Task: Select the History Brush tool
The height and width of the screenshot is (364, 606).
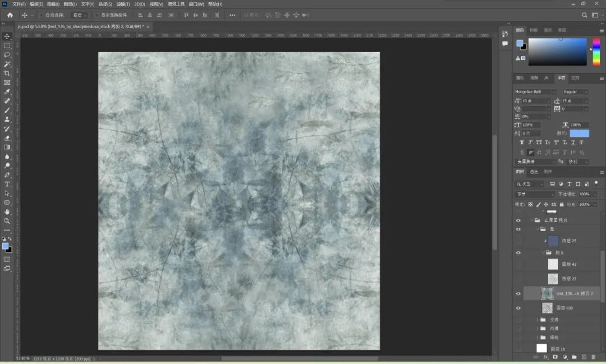Action: click(7, 128)
